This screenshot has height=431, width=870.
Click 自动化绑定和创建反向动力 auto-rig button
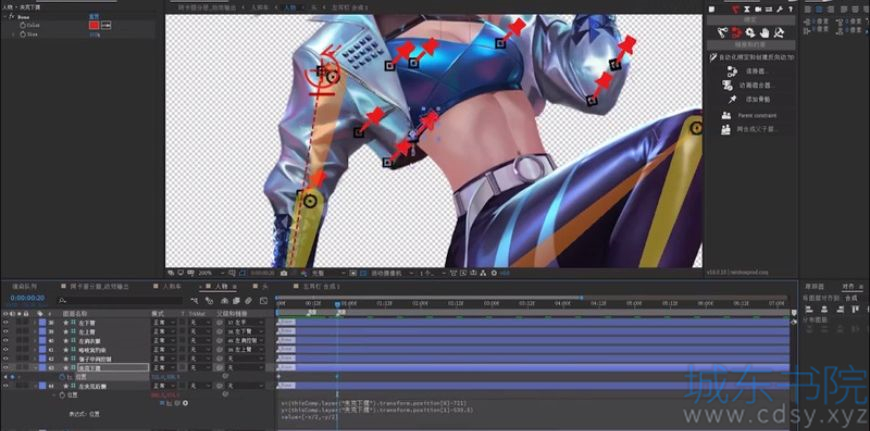point(752,57)
